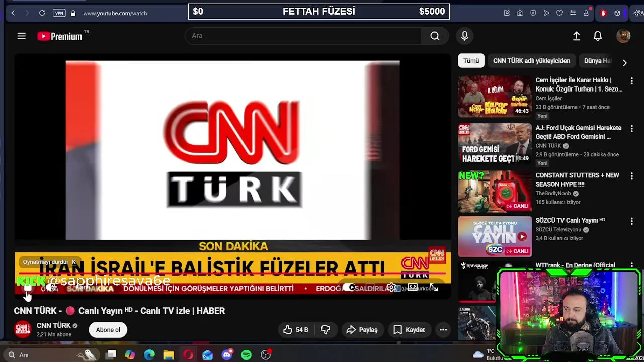Open Microsoft Edge from taskbar
This screenshot has width=644, height=362.
coord(149,355)
